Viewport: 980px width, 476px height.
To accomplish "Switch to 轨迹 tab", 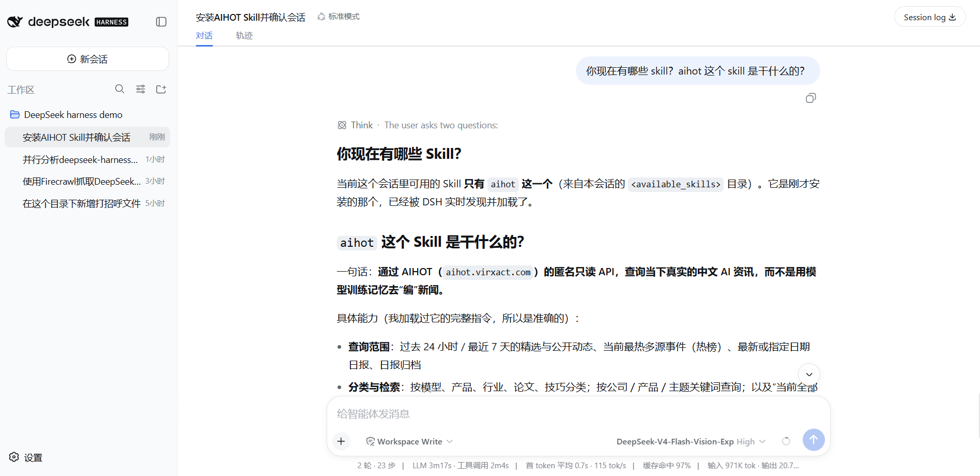I will tap(244, 36).
